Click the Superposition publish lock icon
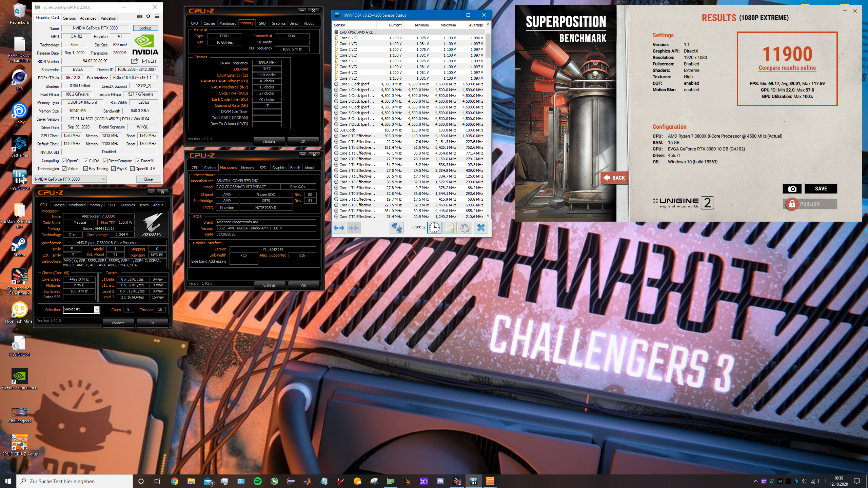 pyautogui.click(x=792, y=204)
